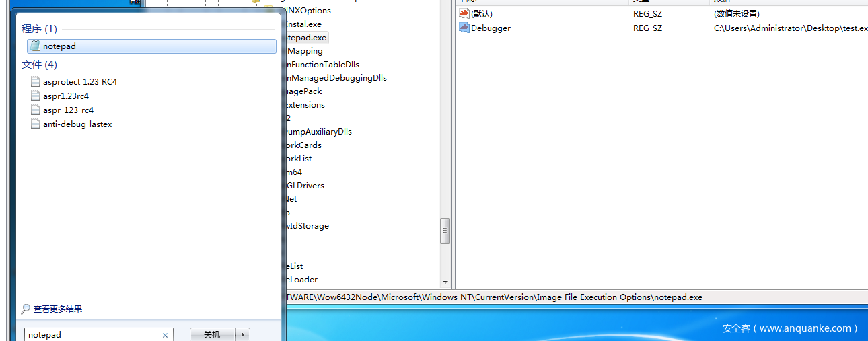The height and width of the screenshot is (341, 868).
Task: Focus the Start menu search field
Action: coord(93,334)
